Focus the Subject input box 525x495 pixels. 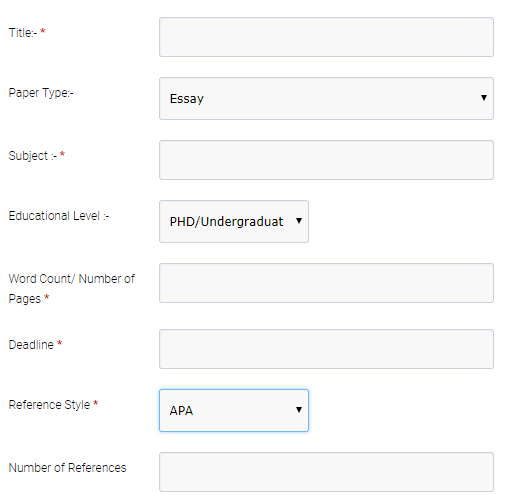pos(326,160)
